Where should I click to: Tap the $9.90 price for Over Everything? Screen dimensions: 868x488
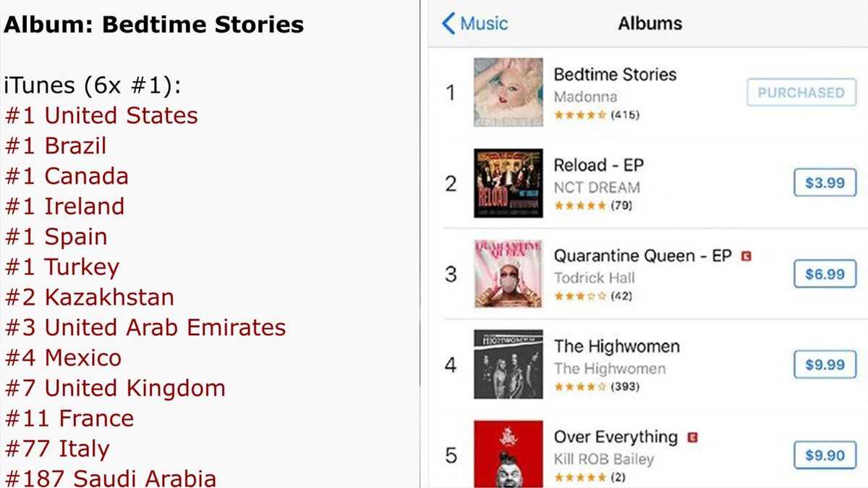825,455
